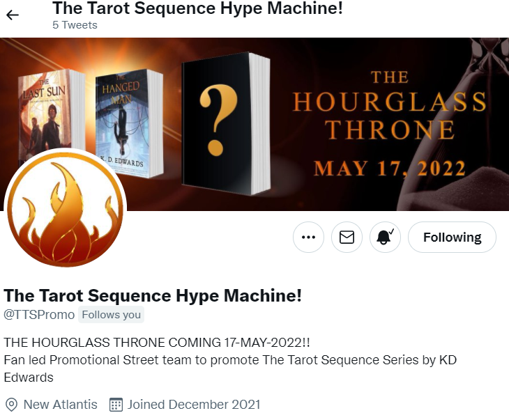The width and height of the screenshot is (509, 420).
Task: Click the profile display name heading
Action: (x=153, y=295)
